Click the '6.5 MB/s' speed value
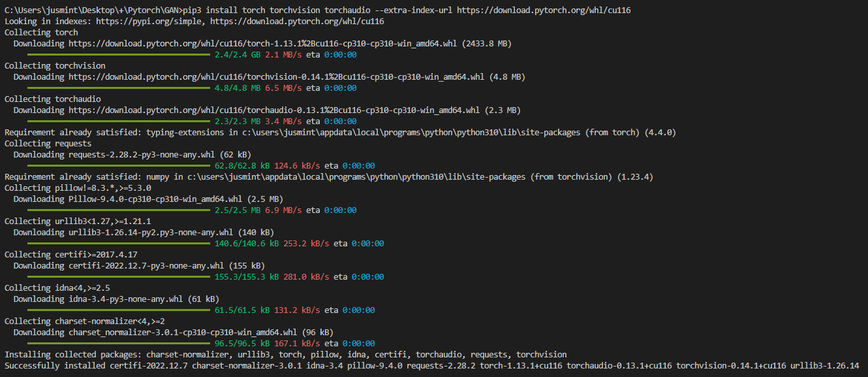 (x=283, y=88)
